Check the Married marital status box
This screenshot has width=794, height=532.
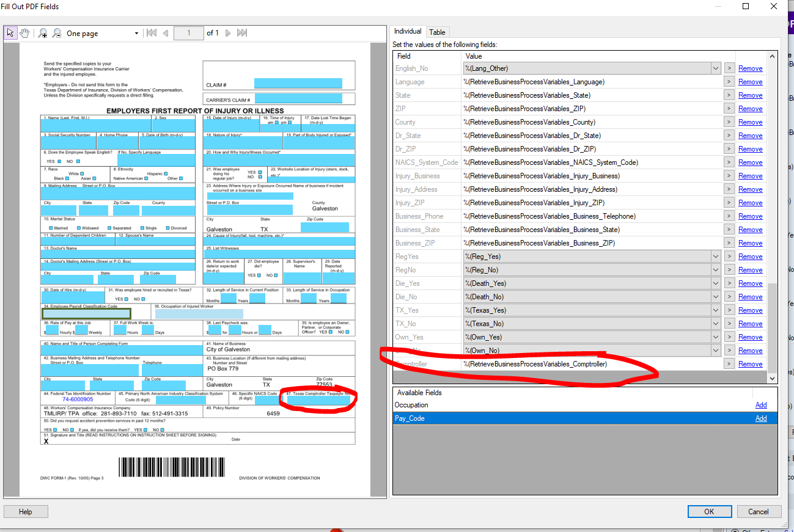coord(50,228)
